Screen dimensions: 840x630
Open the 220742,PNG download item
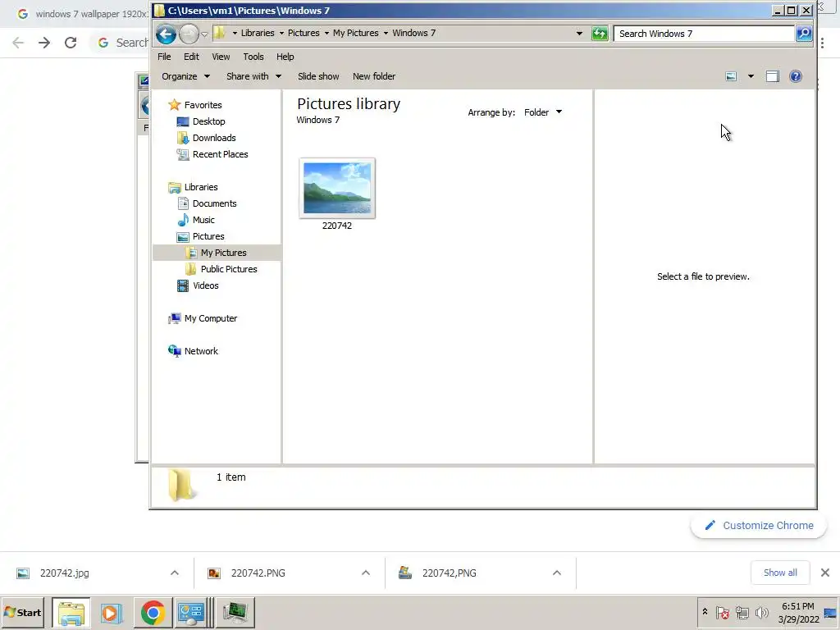coord(449,573)
